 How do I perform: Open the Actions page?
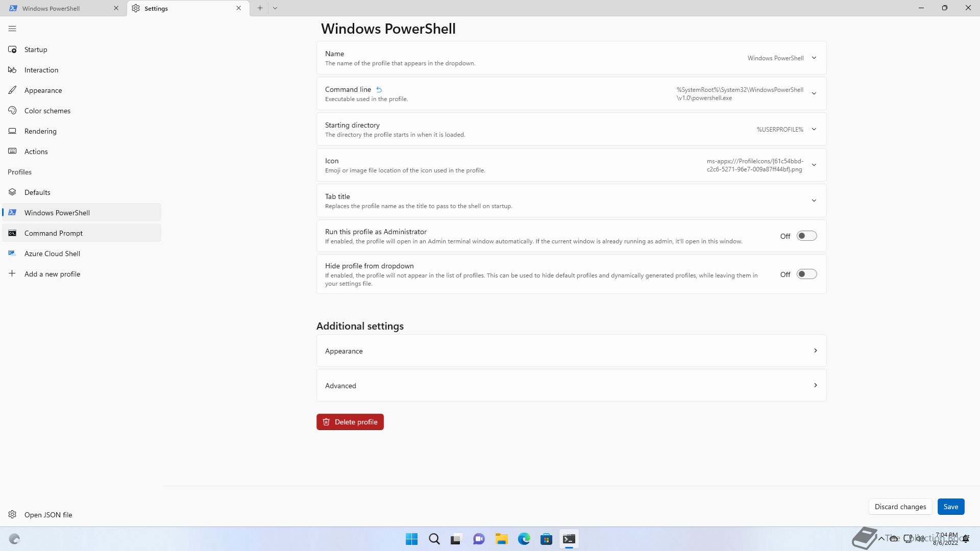click(82, 152)
